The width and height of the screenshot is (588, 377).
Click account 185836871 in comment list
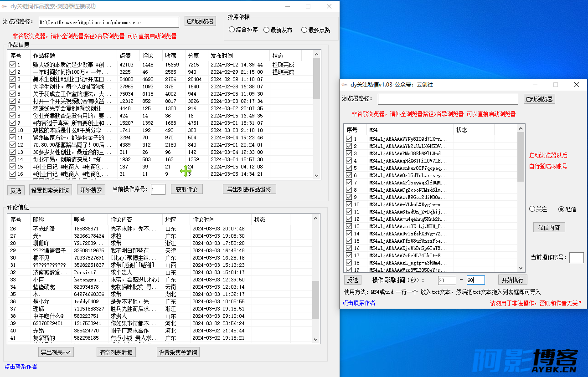87,229
